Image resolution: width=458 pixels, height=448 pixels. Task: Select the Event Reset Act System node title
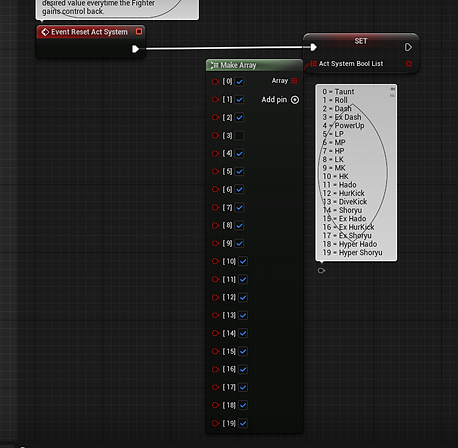pyautogui.click(x=89, y=32)
